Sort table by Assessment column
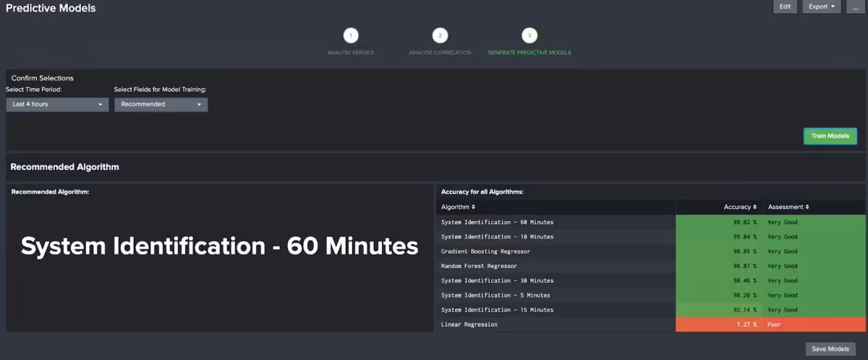 pyautogui.click(x=788, y=207)
